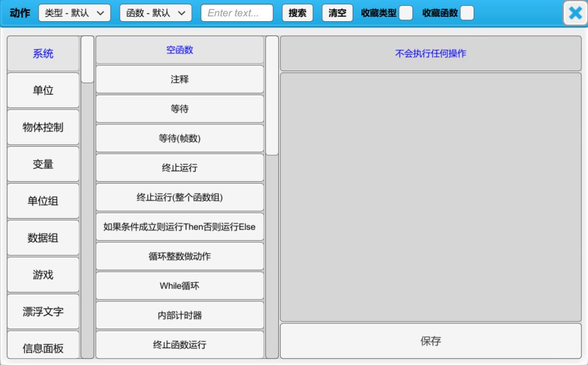Click the 保存 button
Image resolution: width=588 pixels, height=365 pixels.
(430, 341)
